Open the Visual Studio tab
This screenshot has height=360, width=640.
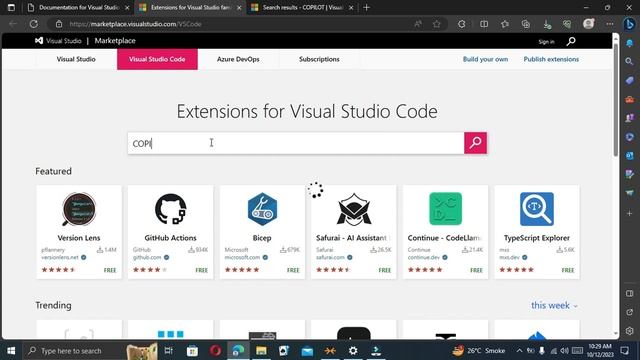pyautogui.click(x=76, y=59)
